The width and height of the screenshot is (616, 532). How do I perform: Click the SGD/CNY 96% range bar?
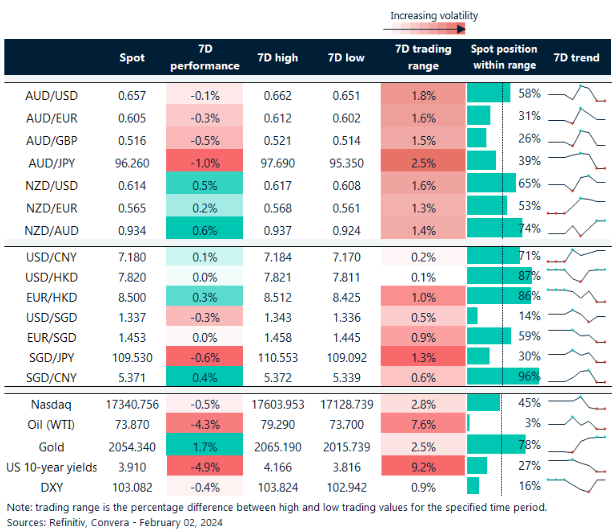click(x=504, y=378)
